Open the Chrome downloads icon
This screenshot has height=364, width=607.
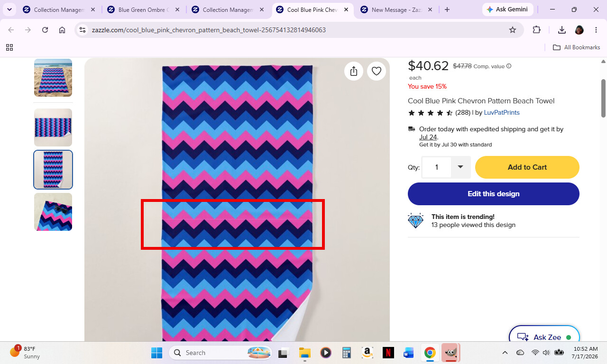pyautogui.click(x=562, y=30)
